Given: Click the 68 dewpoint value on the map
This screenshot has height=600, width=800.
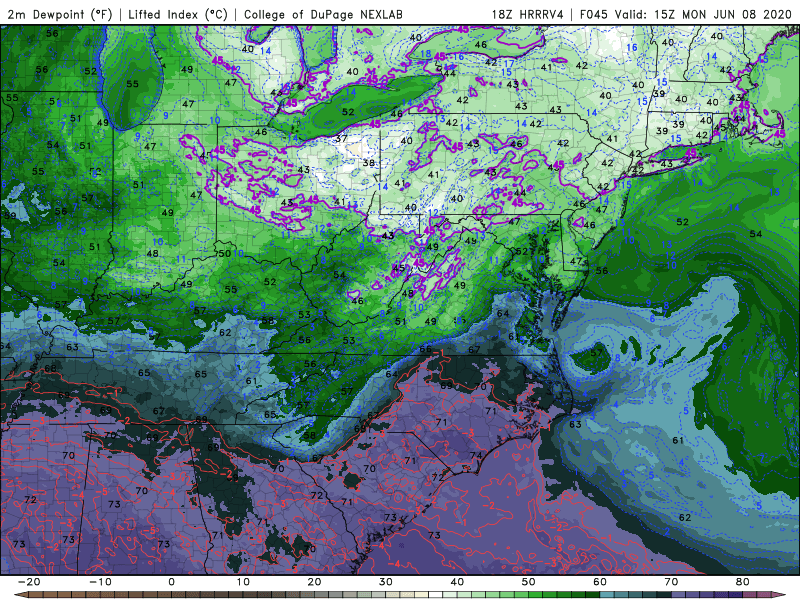Looking at the screenshot, I should point(50,368).
